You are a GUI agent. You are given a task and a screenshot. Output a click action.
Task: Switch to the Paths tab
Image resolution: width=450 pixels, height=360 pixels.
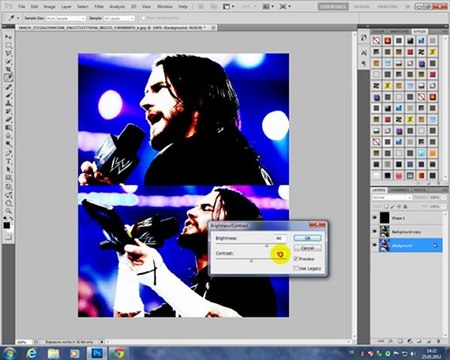coord(419,190)
